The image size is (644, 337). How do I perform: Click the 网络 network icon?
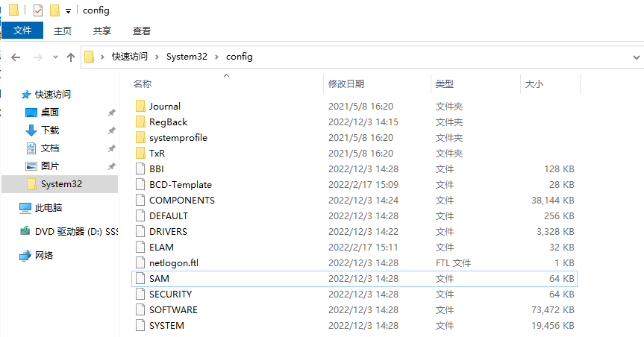click(25, 255)
